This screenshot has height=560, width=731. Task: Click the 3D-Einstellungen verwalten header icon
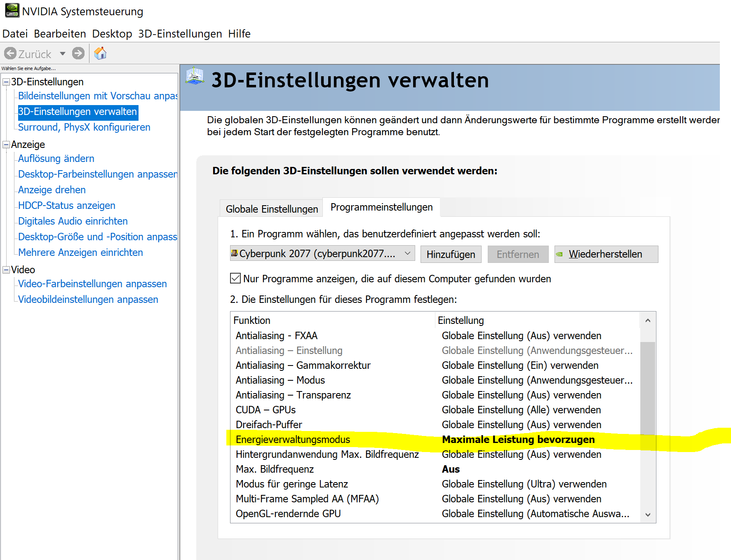[x=195, y=76]
